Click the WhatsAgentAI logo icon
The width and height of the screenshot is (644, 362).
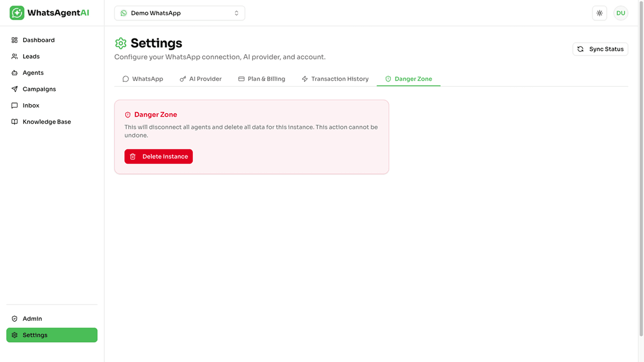(17, 13)
